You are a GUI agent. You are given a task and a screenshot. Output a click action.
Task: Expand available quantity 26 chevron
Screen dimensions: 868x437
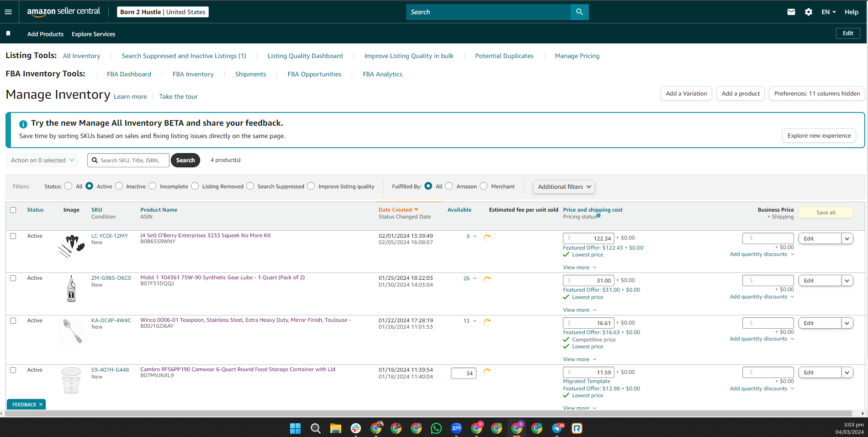[x=475, y=278]
